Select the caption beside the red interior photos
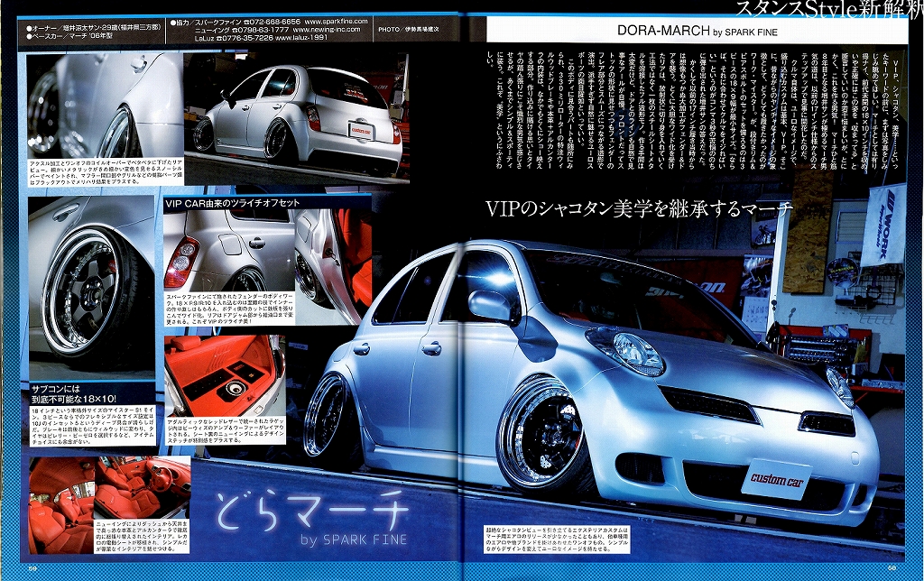The image size is (924, 581). click(x=143, y=537)
